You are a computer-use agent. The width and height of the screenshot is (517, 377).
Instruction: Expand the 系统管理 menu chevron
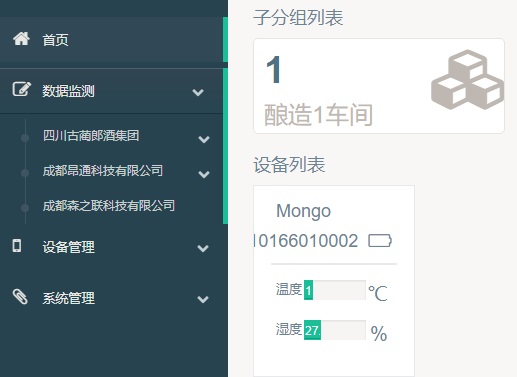(203, 299)
